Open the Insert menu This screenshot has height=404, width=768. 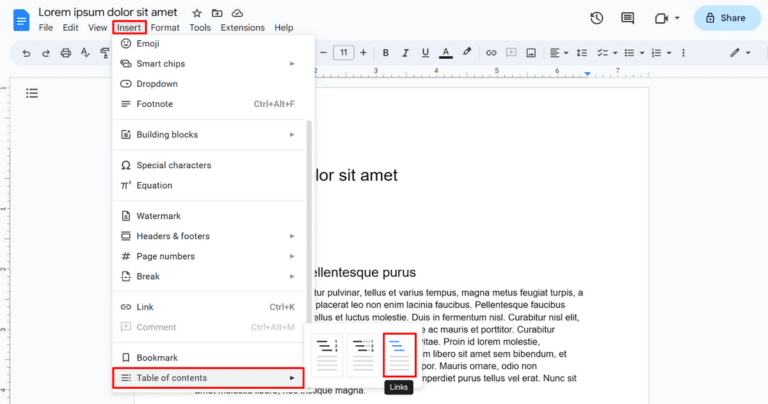(129, 28)
